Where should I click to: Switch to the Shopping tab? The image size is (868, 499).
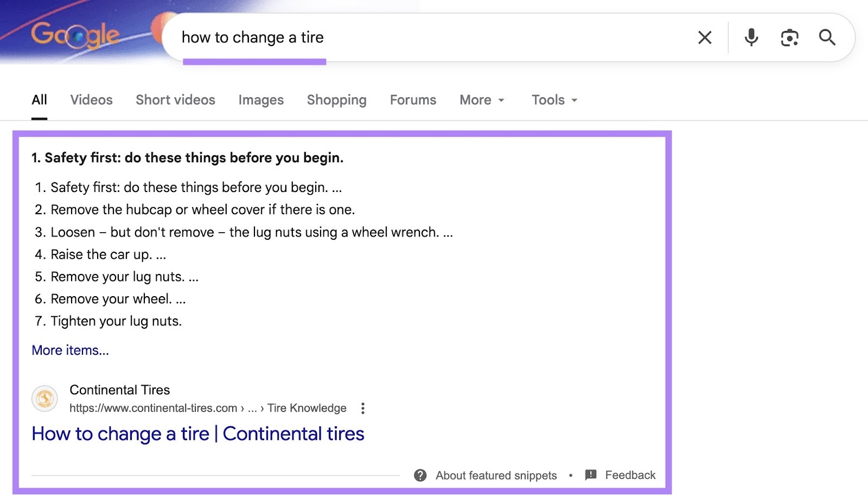336,100
